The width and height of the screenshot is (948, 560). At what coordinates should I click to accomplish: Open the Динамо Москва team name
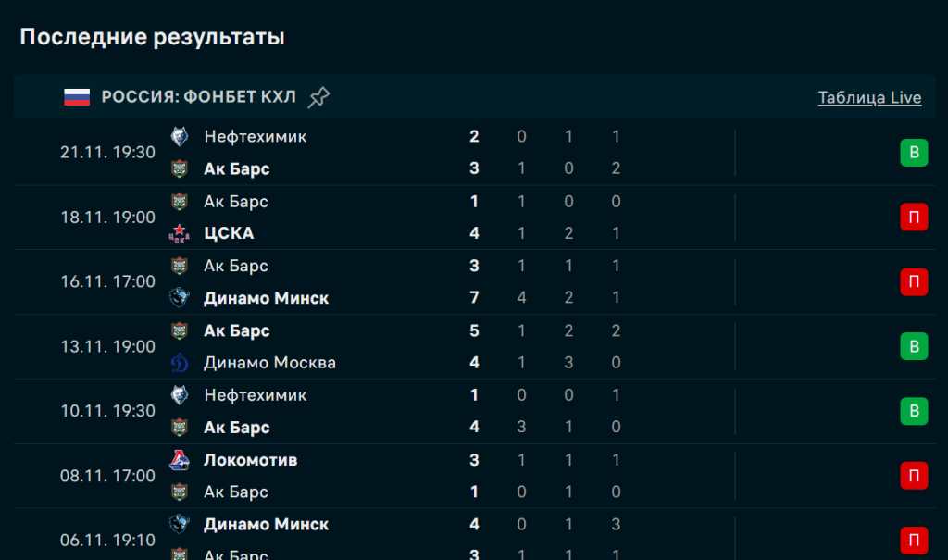[x=269, y=363]
